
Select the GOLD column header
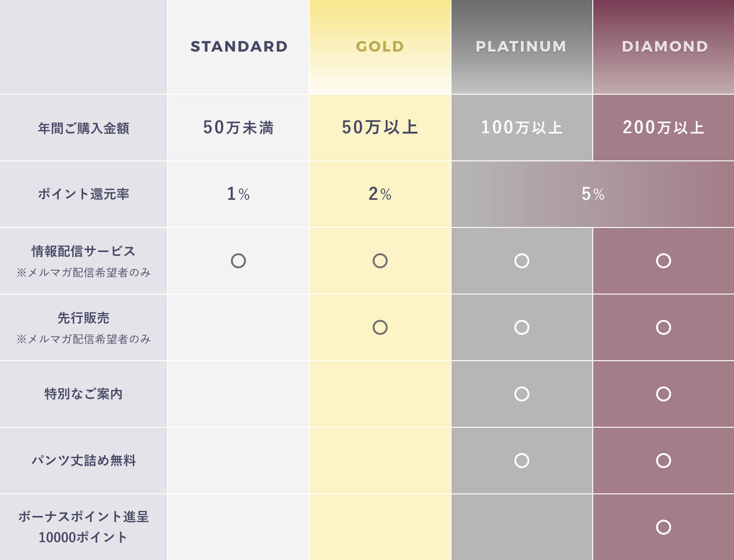[x=380, y=46]
